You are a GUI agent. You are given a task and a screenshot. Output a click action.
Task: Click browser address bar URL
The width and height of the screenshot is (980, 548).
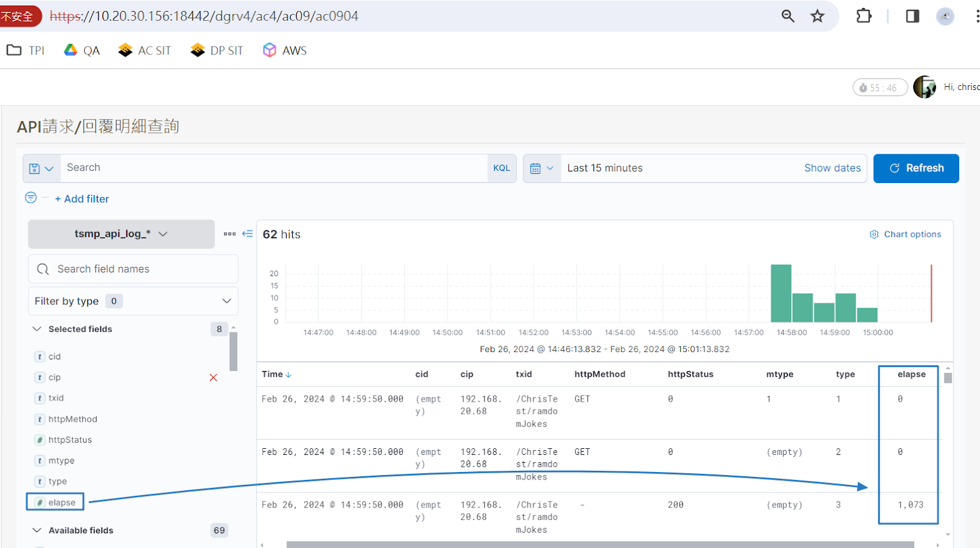click(204, 16)
